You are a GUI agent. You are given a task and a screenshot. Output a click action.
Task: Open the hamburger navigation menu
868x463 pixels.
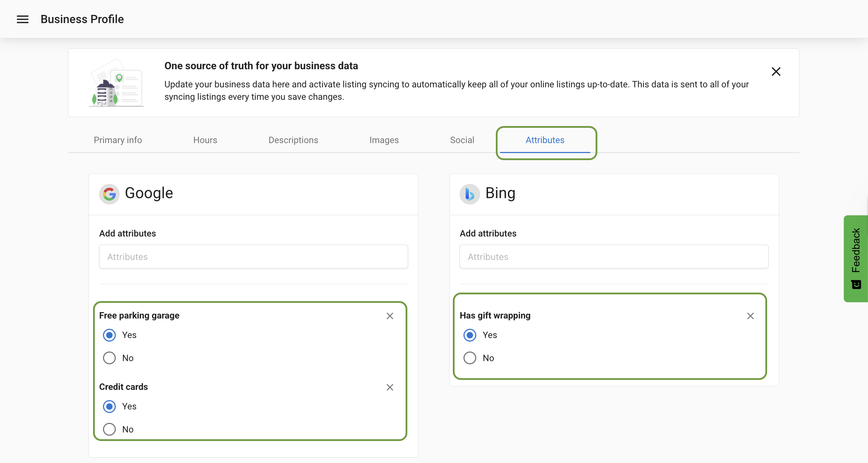[22, 19]
